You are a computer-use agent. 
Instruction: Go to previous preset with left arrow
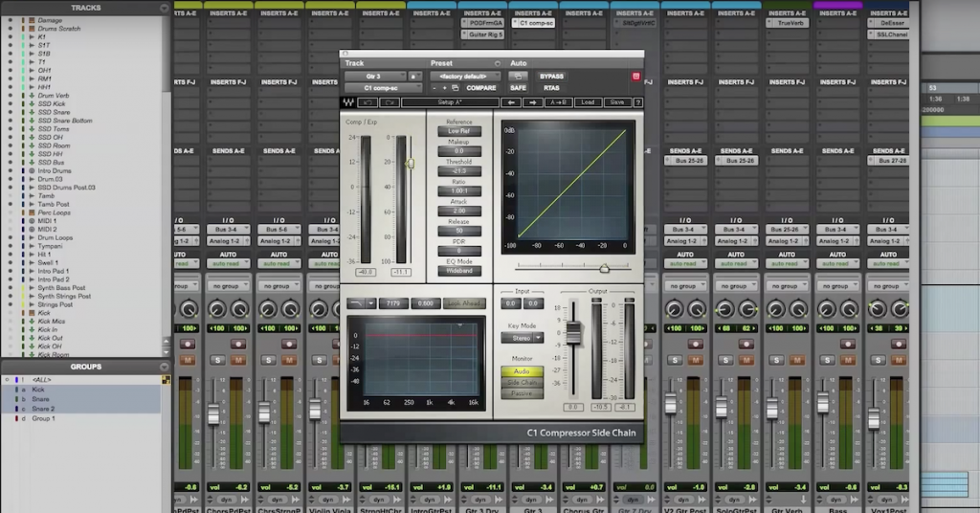(511, 102)
